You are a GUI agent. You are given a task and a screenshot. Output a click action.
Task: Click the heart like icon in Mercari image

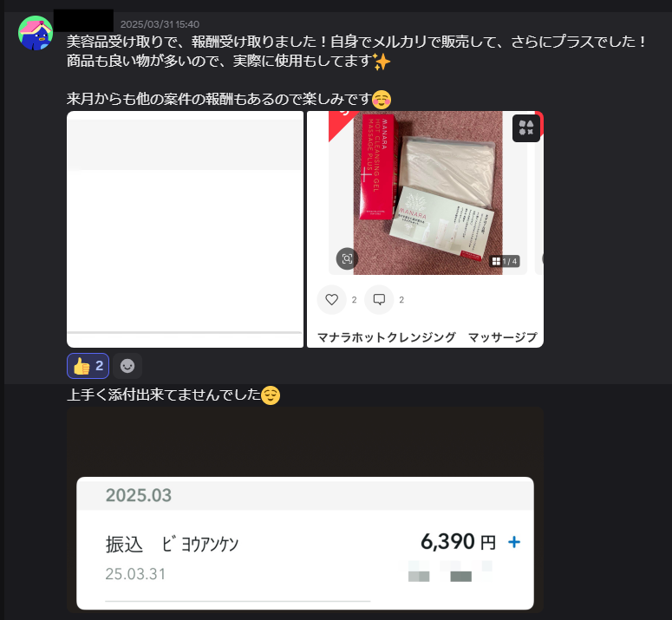tap(331, 299)
